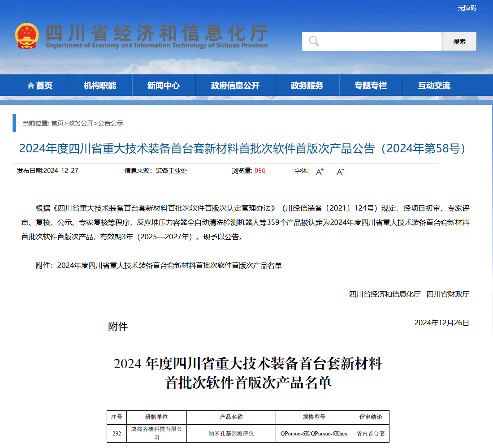Screen dimensions: 493x448
Task: Open 政府信息公开 menu item
Action: point(235,86)
